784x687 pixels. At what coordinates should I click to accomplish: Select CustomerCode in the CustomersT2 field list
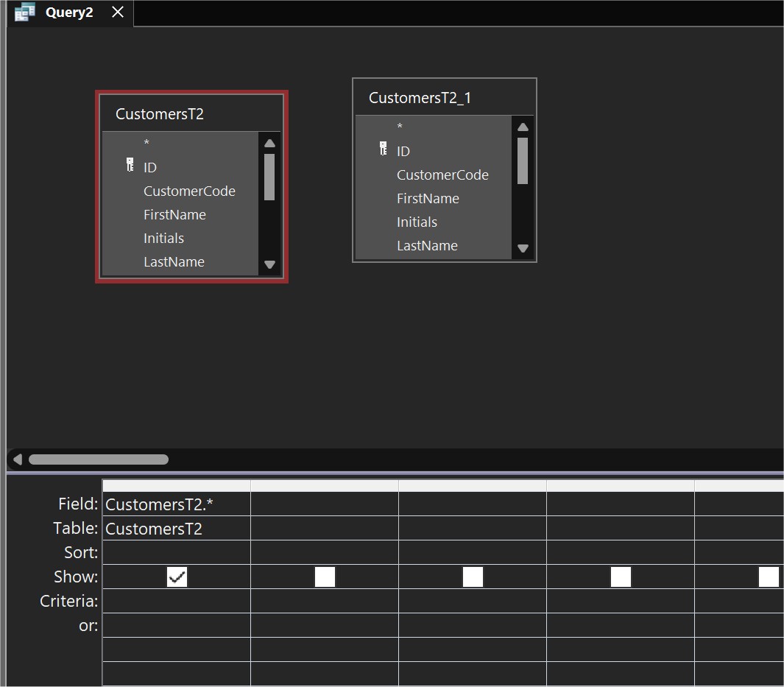(x=189, y=191)
